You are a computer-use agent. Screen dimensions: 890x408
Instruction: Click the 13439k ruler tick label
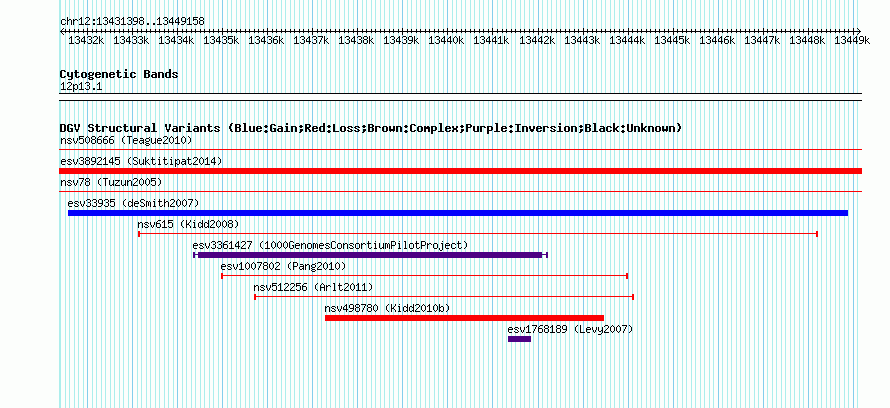click(x=401, y=40)
